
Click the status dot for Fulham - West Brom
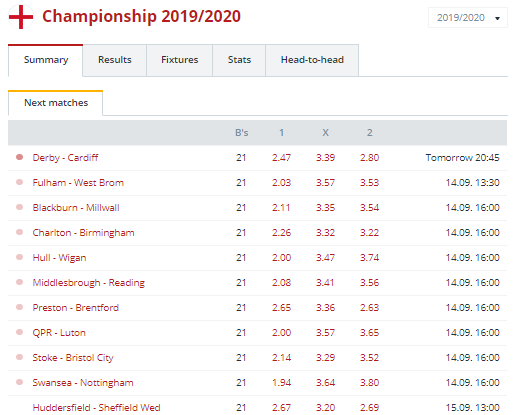pos(20,182)
